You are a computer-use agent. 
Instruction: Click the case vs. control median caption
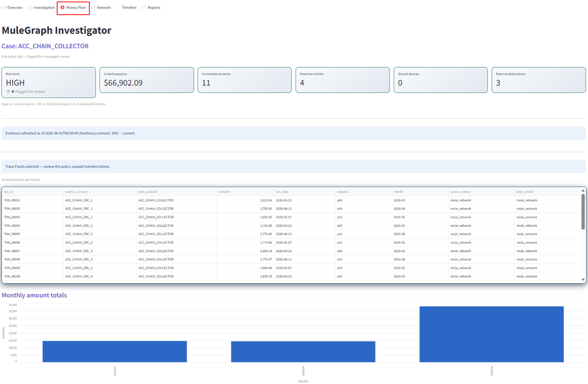[54, 104]
